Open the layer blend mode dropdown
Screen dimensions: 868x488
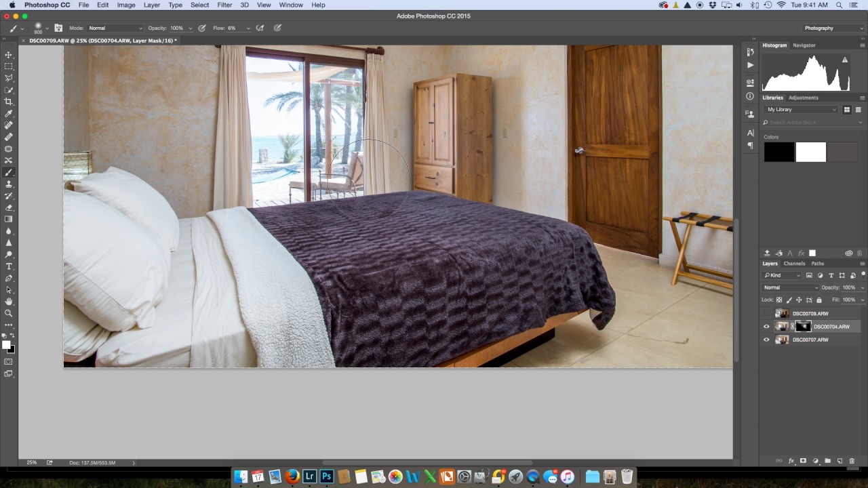[x=791, y=287]
